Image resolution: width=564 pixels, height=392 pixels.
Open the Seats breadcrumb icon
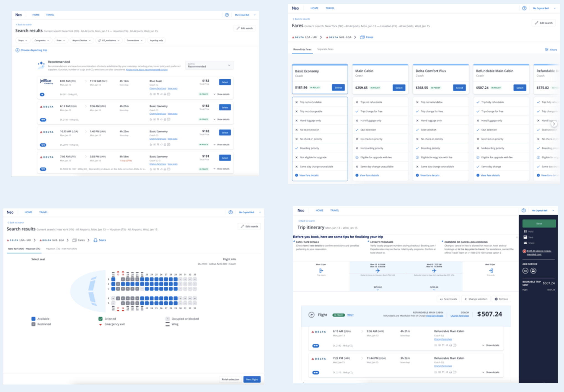click(x=95, y=240)
